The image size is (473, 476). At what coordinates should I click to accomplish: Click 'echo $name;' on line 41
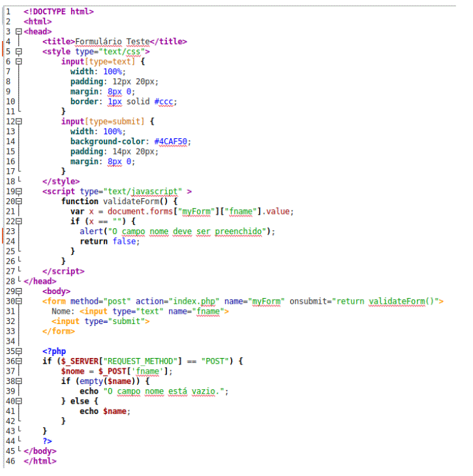coord(105,411)
